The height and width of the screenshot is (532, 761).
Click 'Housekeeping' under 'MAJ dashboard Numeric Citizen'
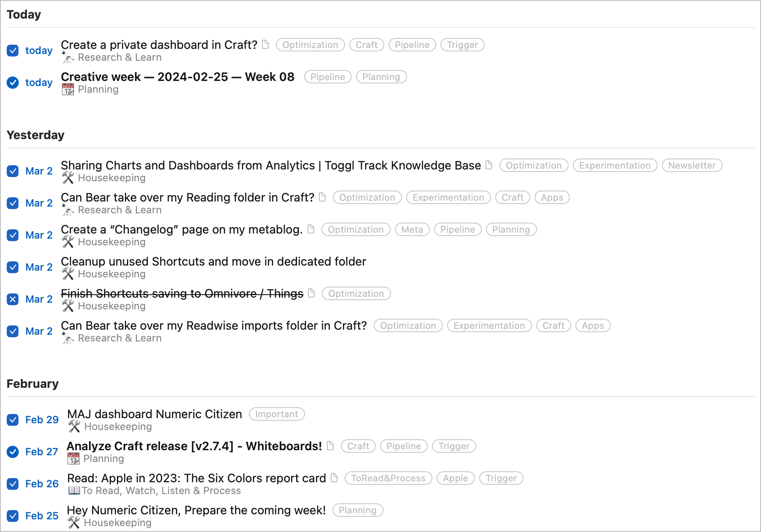tap(118, 427)
